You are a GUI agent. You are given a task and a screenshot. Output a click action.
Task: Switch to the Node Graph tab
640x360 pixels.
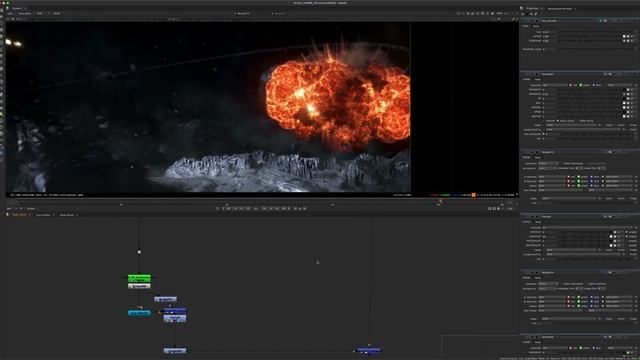coord(19,215)
